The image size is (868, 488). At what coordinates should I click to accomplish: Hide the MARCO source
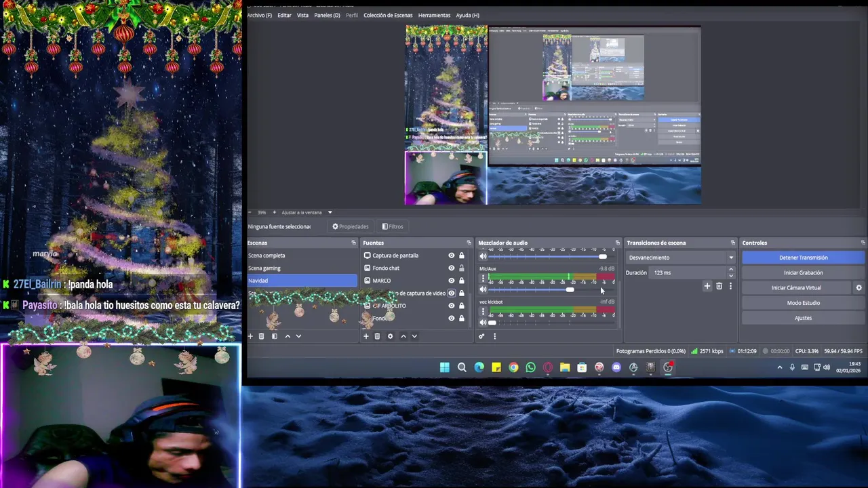pos(452,281)
